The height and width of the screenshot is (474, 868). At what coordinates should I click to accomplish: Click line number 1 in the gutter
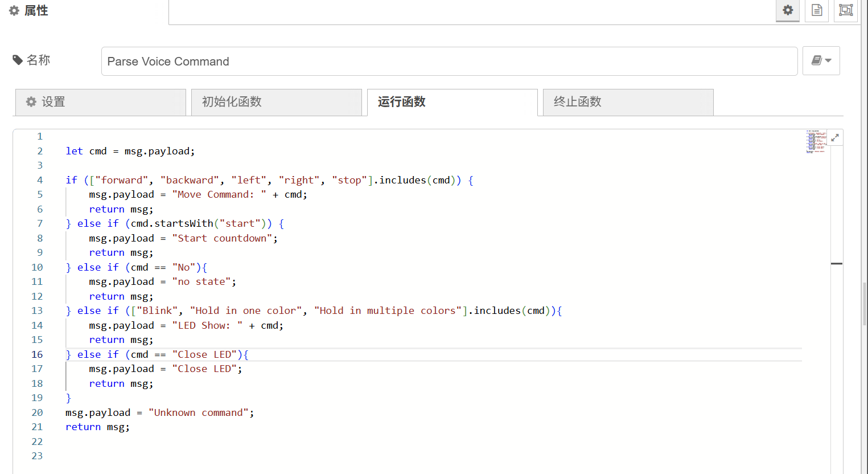click(39, 136)
